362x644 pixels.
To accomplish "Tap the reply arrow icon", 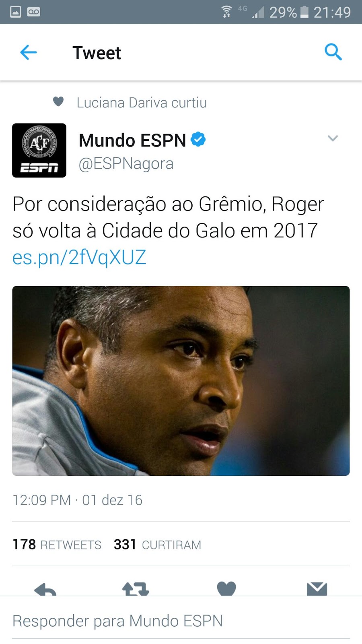I will (x=45, y=589).
